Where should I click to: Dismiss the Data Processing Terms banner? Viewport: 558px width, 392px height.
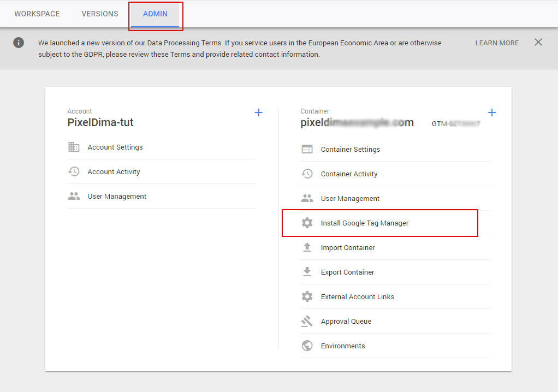click(x=538, y=43)
